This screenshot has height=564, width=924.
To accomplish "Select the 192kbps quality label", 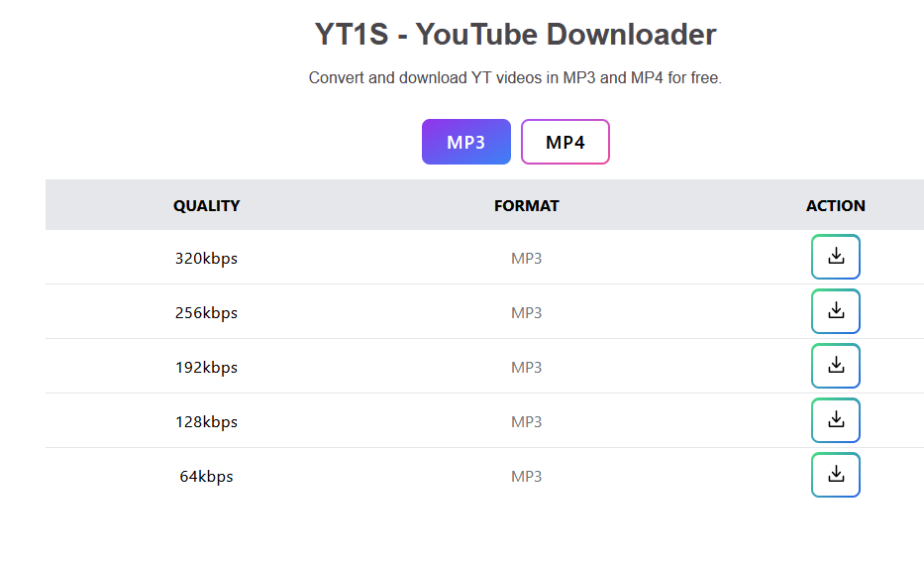I will (206, 368).
